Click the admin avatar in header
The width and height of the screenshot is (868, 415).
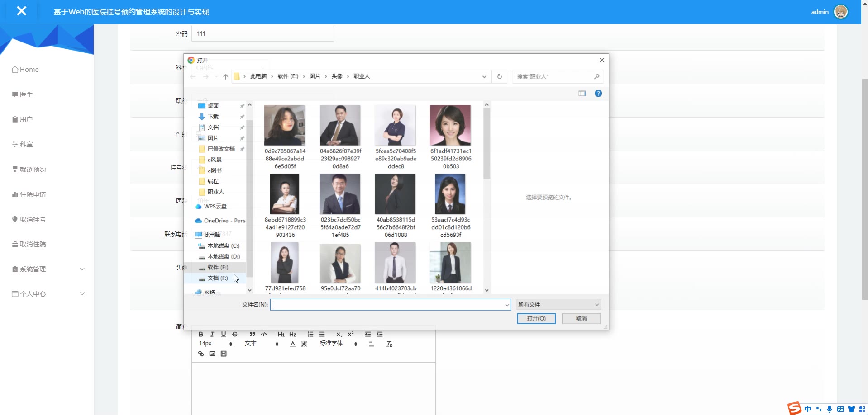coord(841,12)
